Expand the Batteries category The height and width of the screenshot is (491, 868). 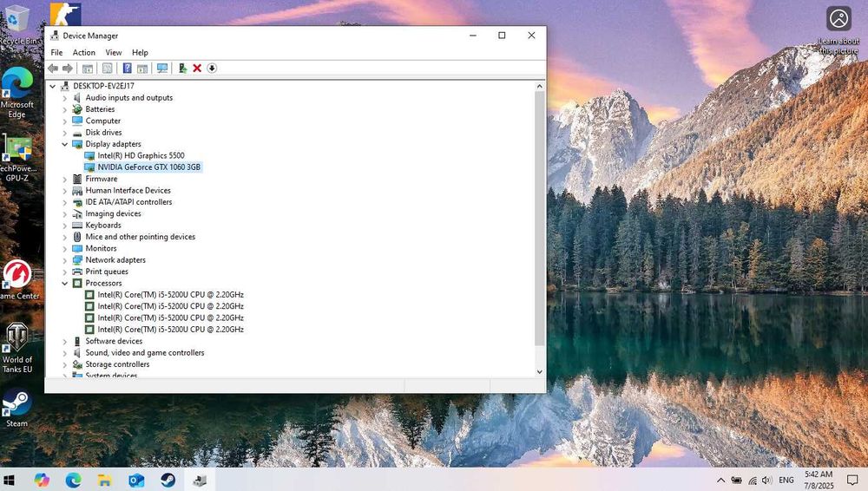click(x=65, y=109)
